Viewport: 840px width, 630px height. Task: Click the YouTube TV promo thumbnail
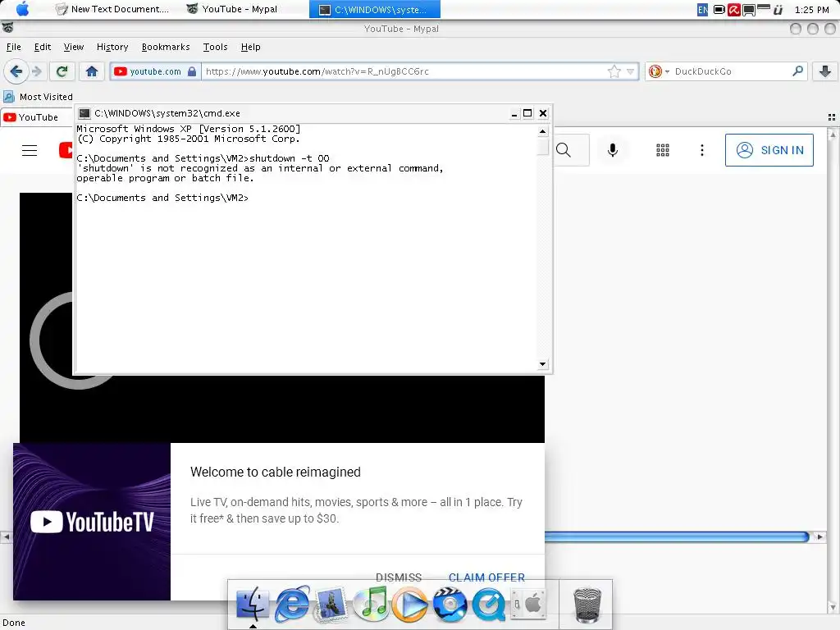[x=92, y=521]
